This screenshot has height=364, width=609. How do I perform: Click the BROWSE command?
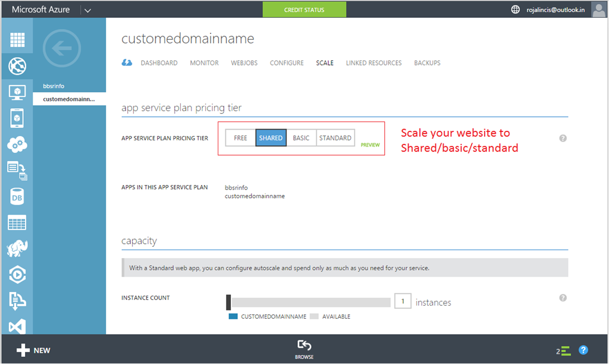coord(304,349)
